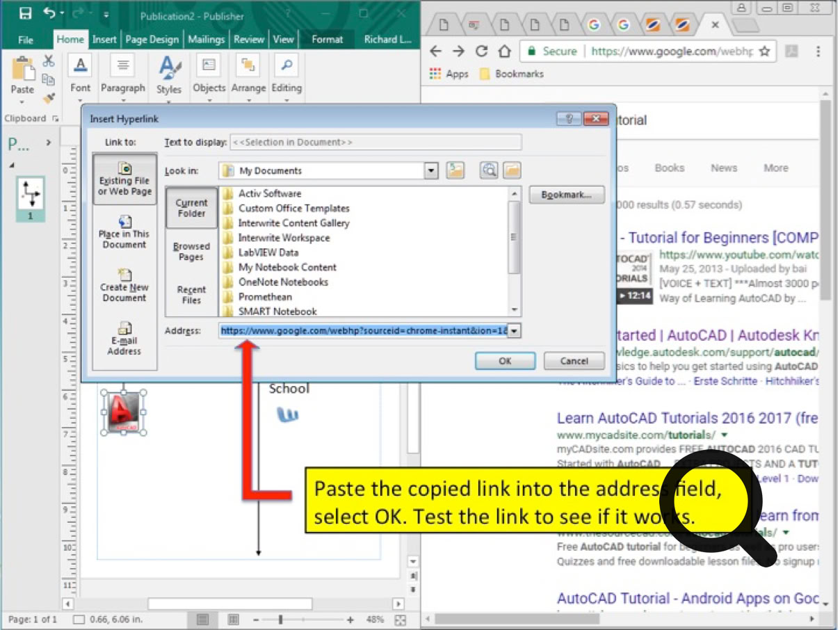Screen dimensions: 840x630
Task: Adjust the zoom slider in Publisher status bar
Action: tap(281, 620)
